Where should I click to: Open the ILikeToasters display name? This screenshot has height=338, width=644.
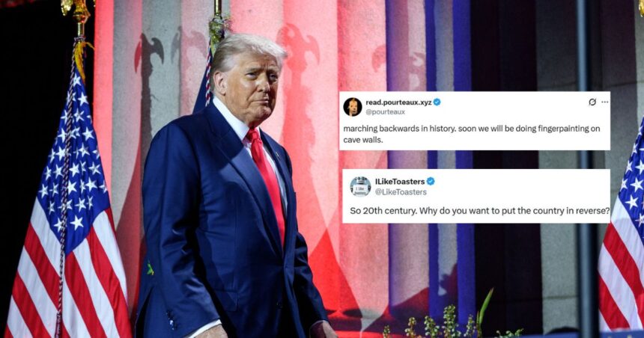400,181
